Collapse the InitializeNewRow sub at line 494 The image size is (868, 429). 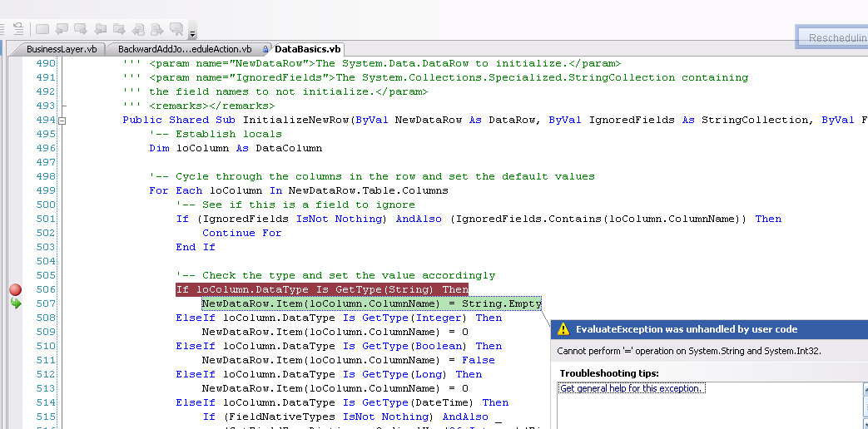point(62,120)
